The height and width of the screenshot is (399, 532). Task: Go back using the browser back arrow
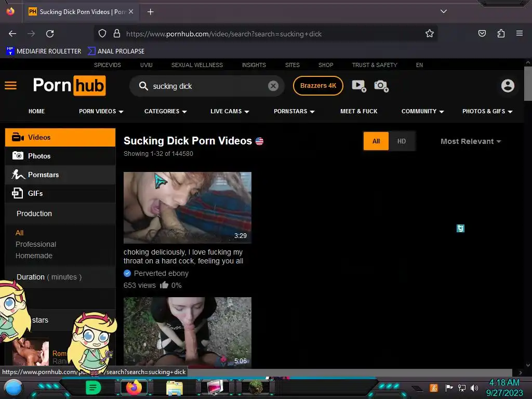coord(12,34)
